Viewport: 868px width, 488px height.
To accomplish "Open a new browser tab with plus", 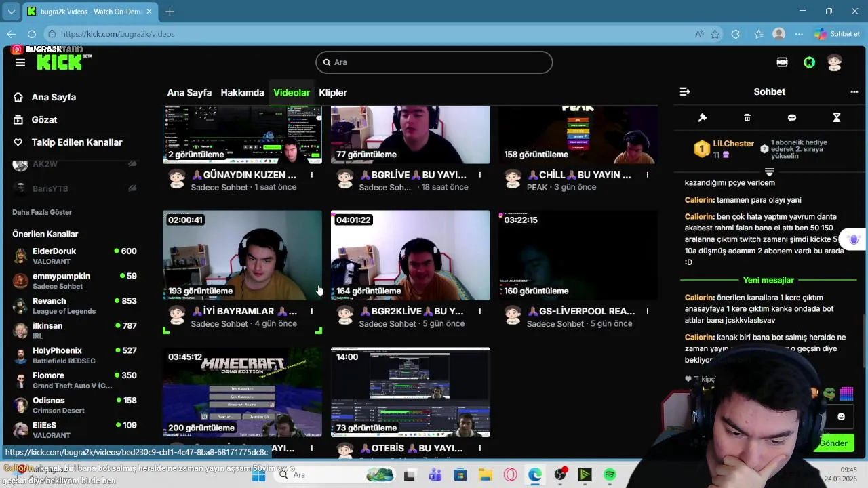I will pos(170,12).
